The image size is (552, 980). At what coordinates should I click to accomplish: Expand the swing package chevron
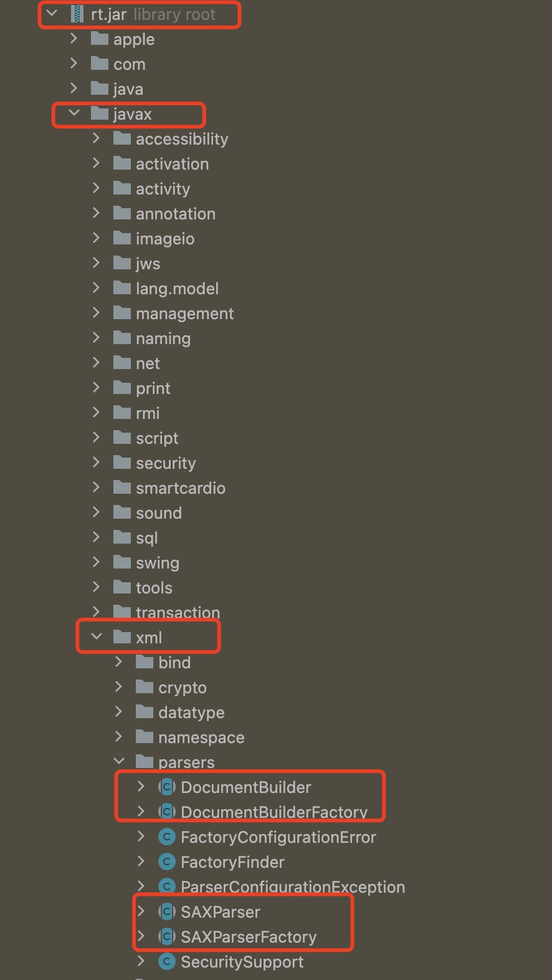(96, 562)
